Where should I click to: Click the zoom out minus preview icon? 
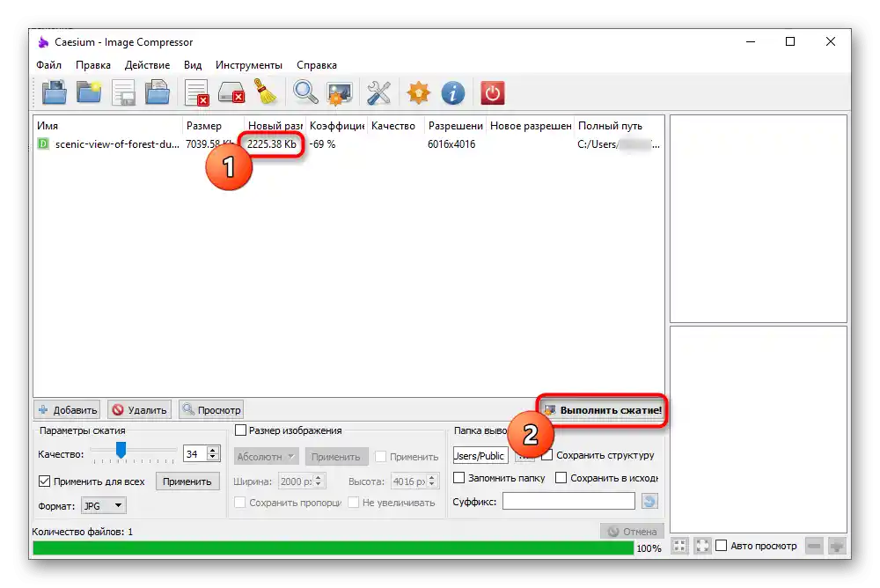click(814, 546)
